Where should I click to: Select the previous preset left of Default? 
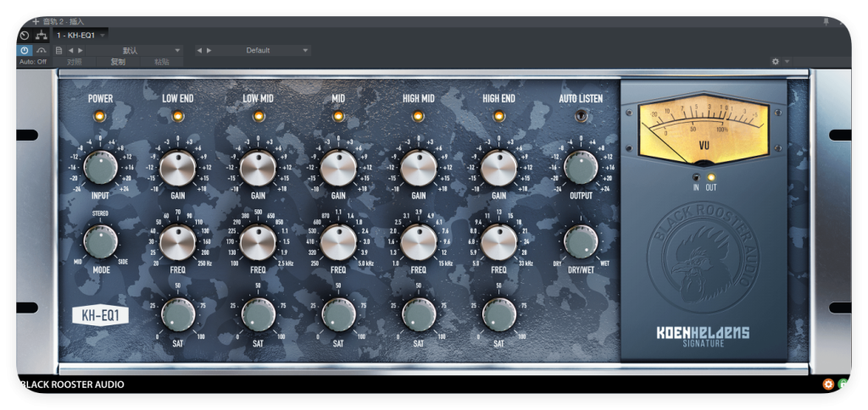(199, 50)
